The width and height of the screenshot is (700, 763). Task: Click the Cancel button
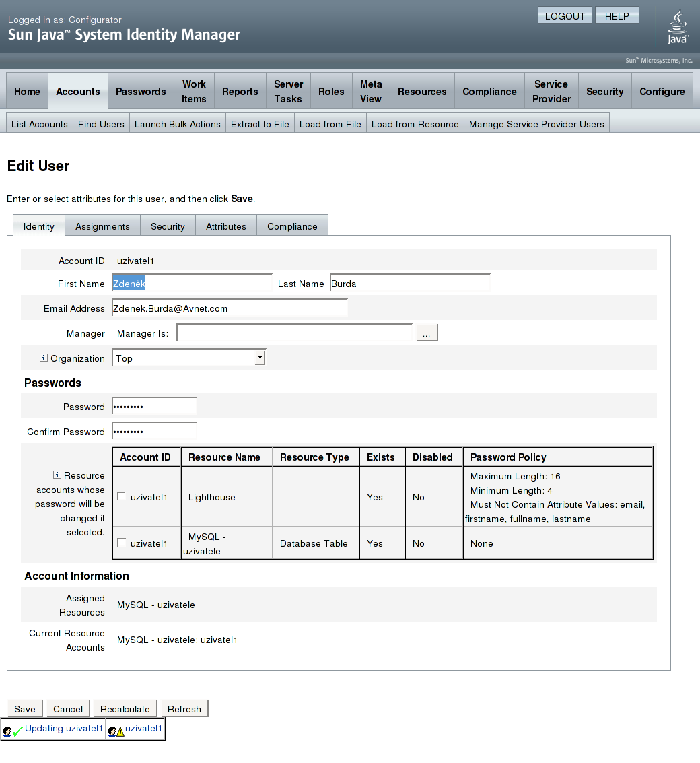[x=68, y=708]
